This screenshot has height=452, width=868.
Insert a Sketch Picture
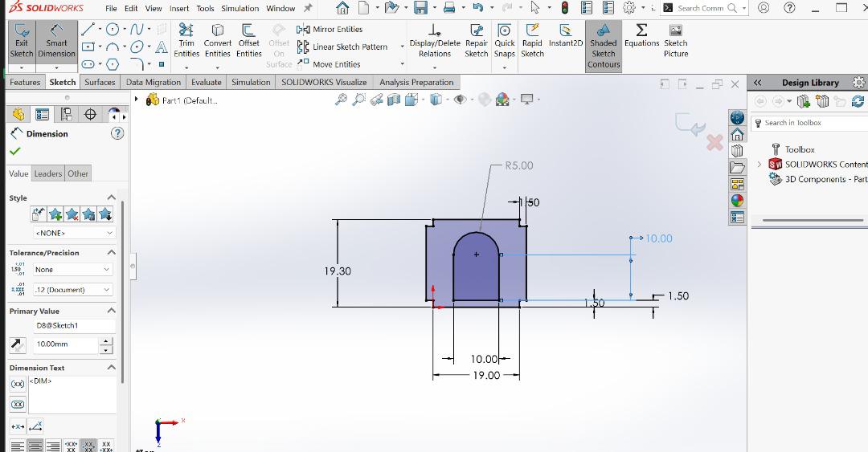point(675,41)
